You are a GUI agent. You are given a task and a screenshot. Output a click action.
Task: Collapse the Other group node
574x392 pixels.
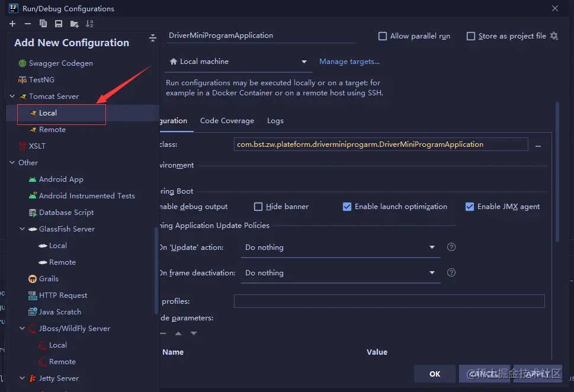pos(12,162)
